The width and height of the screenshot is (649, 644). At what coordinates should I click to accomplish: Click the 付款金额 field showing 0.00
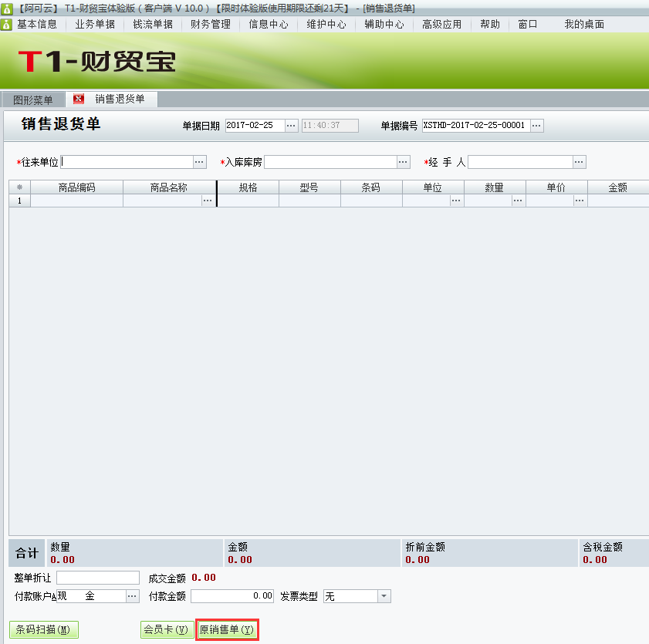click(232, 596)
